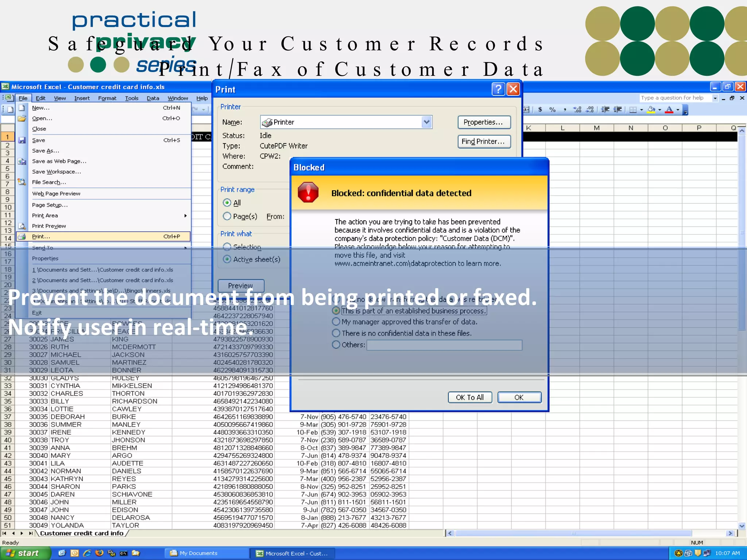This screenshot has width=747, height=560.
Task: Click the horizontal scrollbar thumb
Action: click(x=573, y=533)
